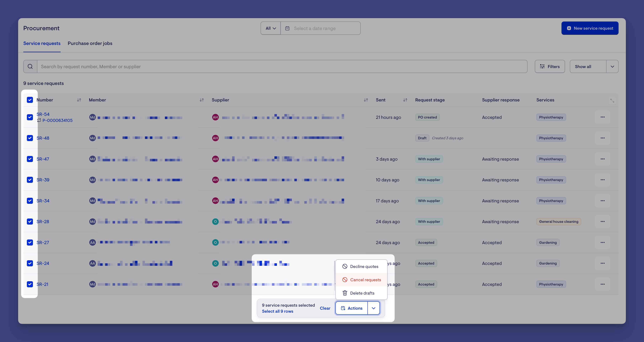Open the SR-27 row three-dot menu
644x342 pixels.
603,242
